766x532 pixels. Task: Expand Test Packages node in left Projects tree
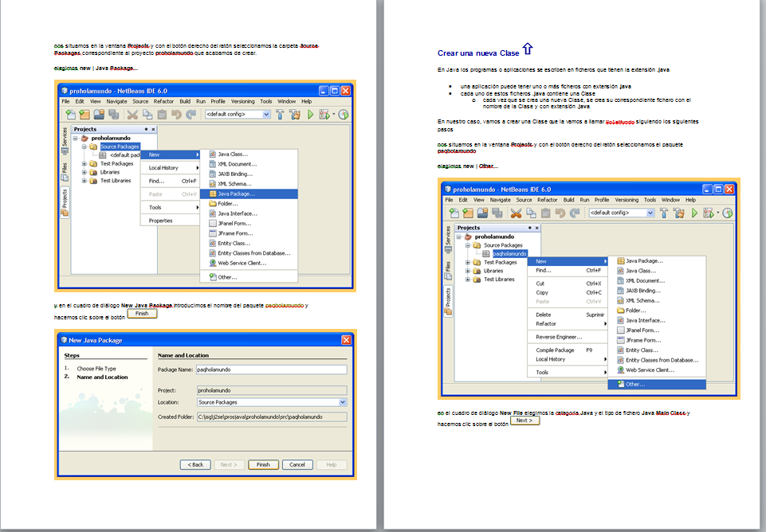84,164
